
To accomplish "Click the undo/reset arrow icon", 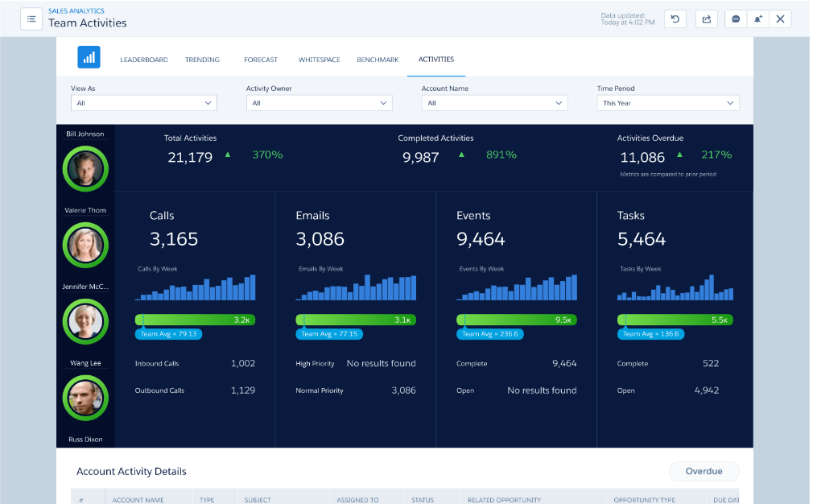I will (x=675, y=19).
